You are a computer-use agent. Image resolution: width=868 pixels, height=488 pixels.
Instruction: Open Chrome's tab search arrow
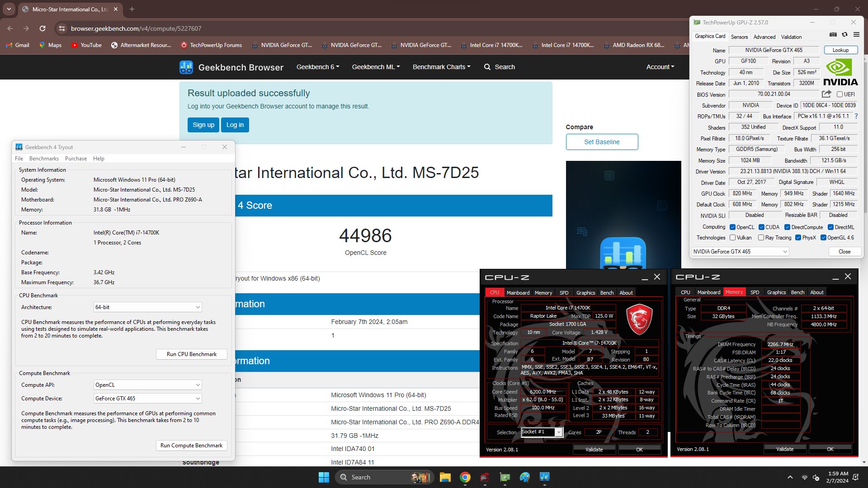(x=9, y=9)
